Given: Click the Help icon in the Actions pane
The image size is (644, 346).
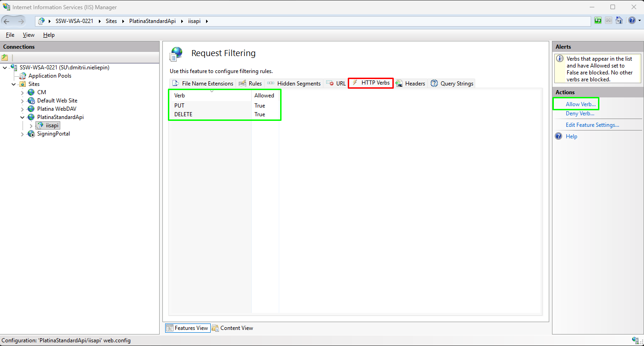Looking at the screenshot, I should click(558, 136).
